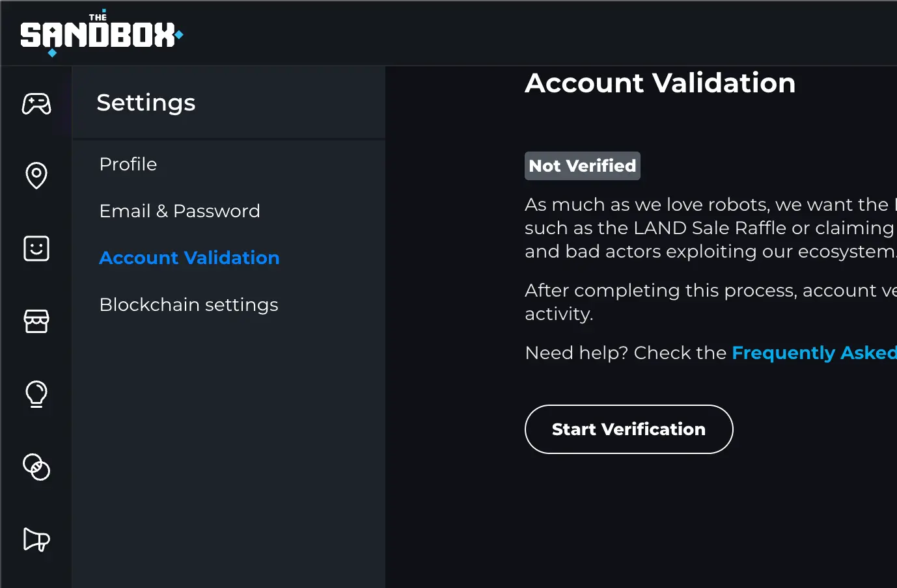The height and width of the screenshot is (588, 897).
Task: Open the game controller Play section
Action: pos(36,103)
